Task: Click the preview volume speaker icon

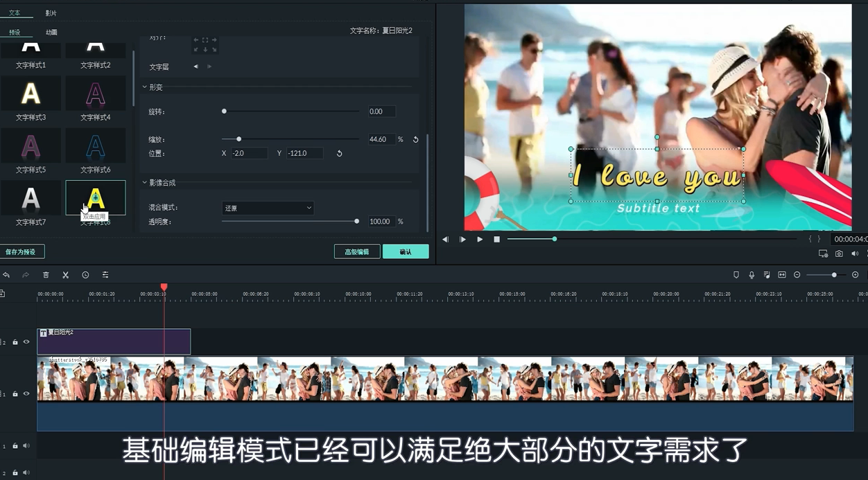Action: (x=855, y=254)
